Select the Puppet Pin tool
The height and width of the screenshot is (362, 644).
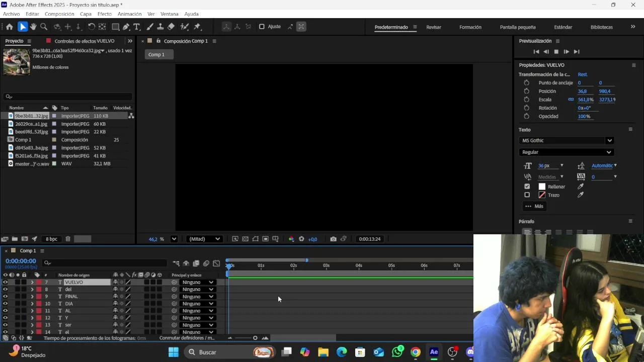point(197,27)
